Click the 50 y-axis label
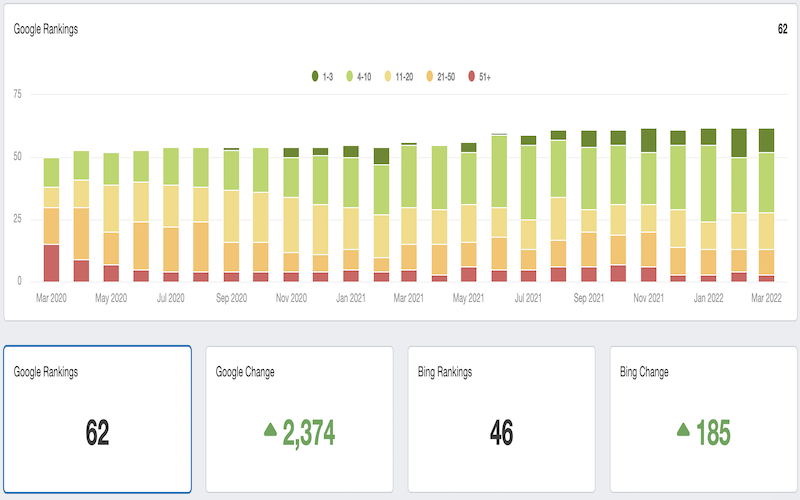Image resolution: width=800 pixels, height=500 pixels. [x=17, y=157]
